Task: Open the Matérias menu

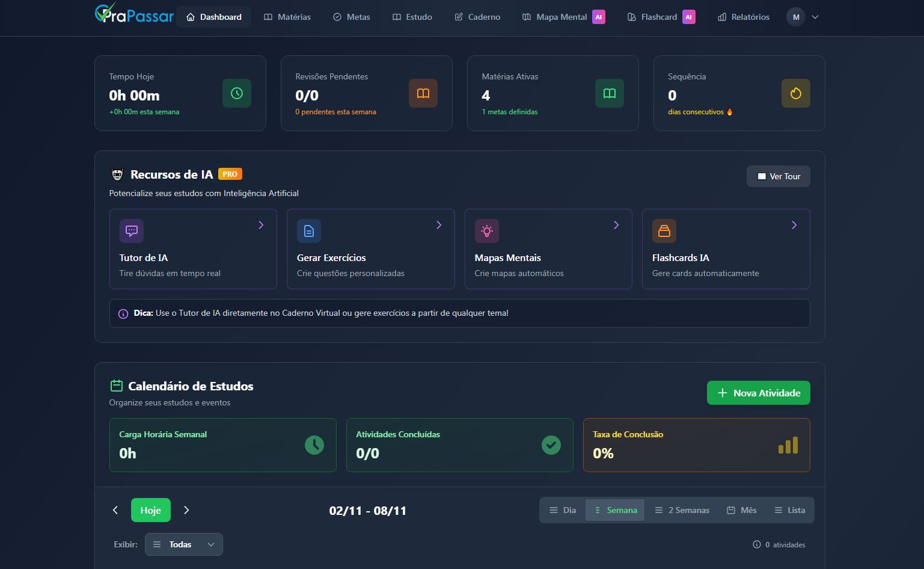Action: click(287, 17)
